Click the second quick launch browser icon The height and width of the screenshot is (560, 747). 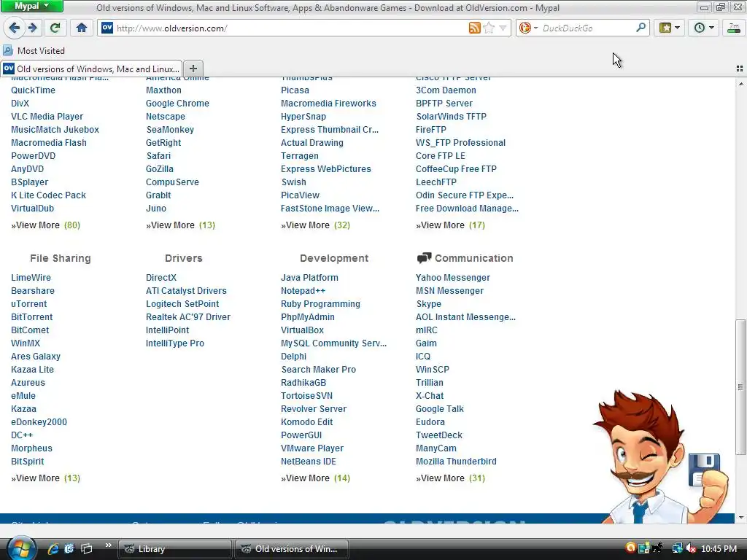(69, 548)
